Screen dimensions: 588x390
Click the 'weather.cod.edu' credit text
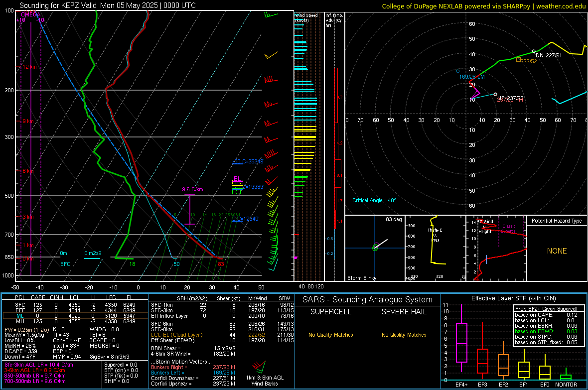pos(561,6)
